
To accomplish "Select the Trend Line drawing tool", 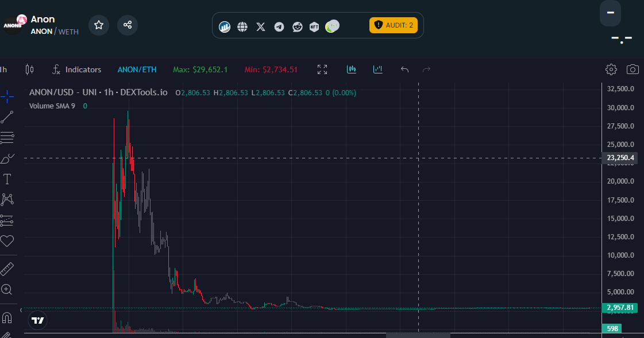I will point(7,117).
